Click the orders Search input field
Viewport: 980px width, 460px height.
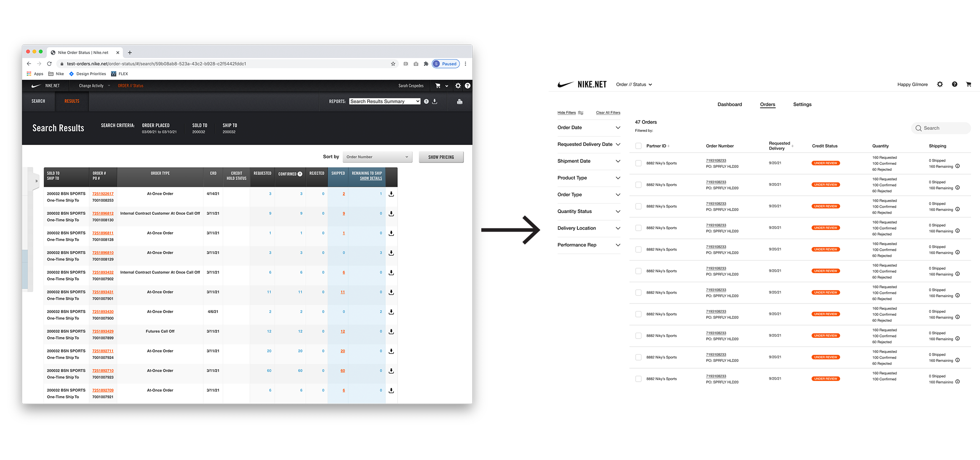tap(941, 128)
